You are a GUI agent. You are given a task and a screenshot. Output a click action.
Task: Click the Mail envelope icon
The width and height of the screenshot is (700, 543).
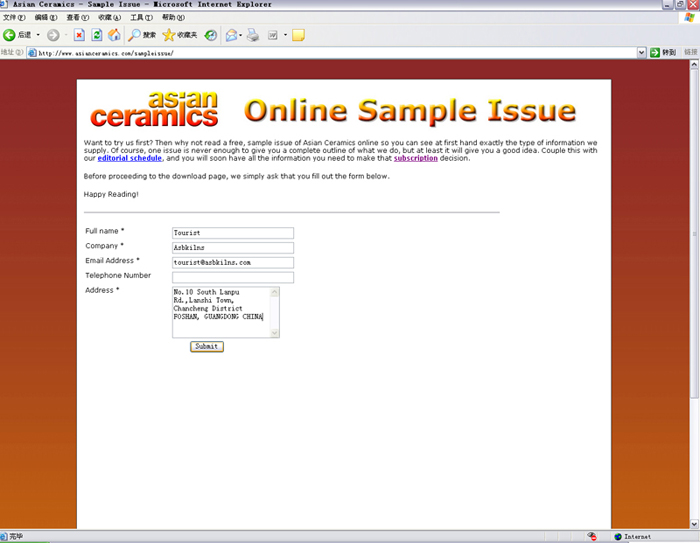(x=231, y=35)
